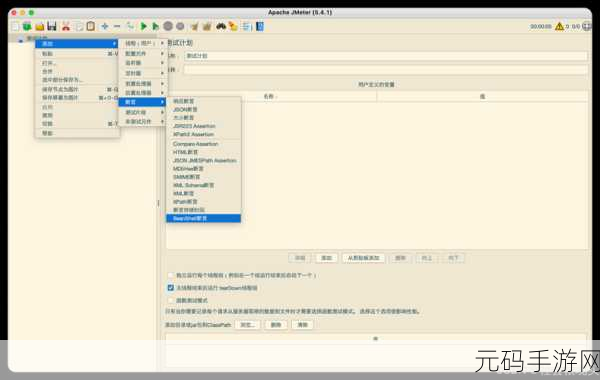This screenshot has width=600, height=380.
Task: Click the Open file folder icon
Action: (39, 26)
